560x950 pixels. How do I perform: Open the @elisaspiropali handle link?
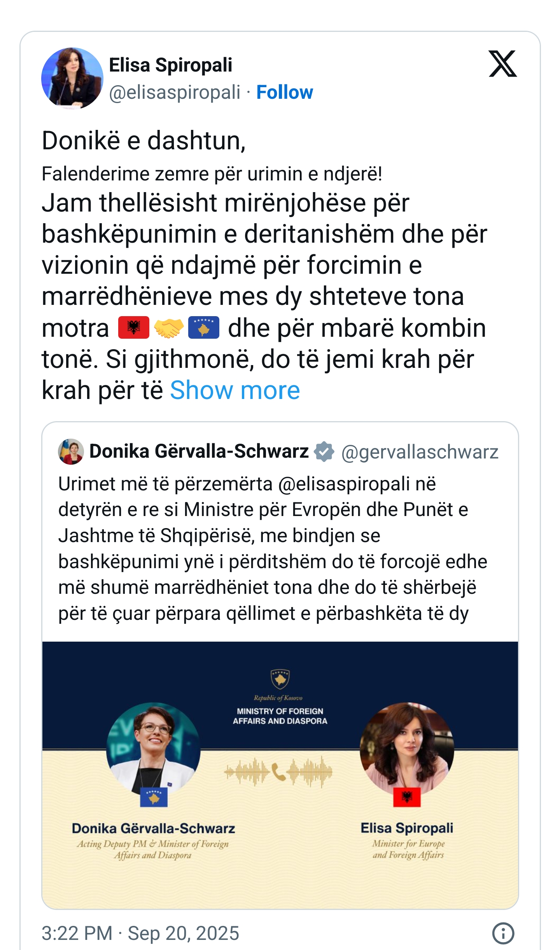(175, 93)
